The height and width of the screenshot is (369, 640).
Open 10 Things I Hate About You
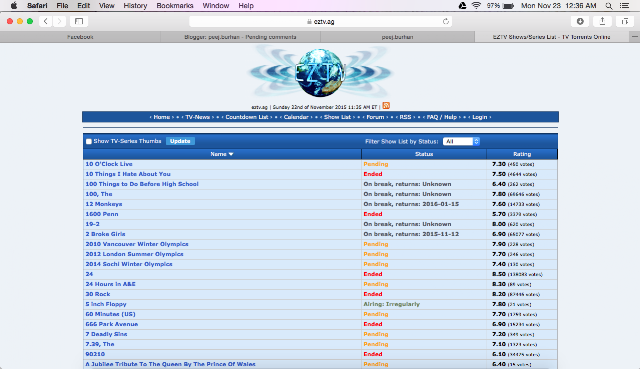coord(128,174)
